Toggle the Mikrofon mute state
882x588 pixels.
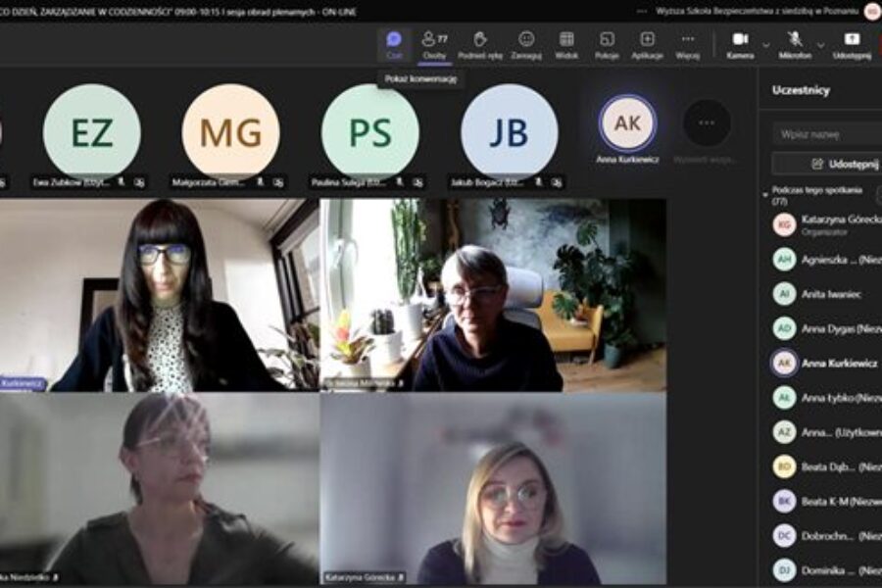click(x=795, y=45)
